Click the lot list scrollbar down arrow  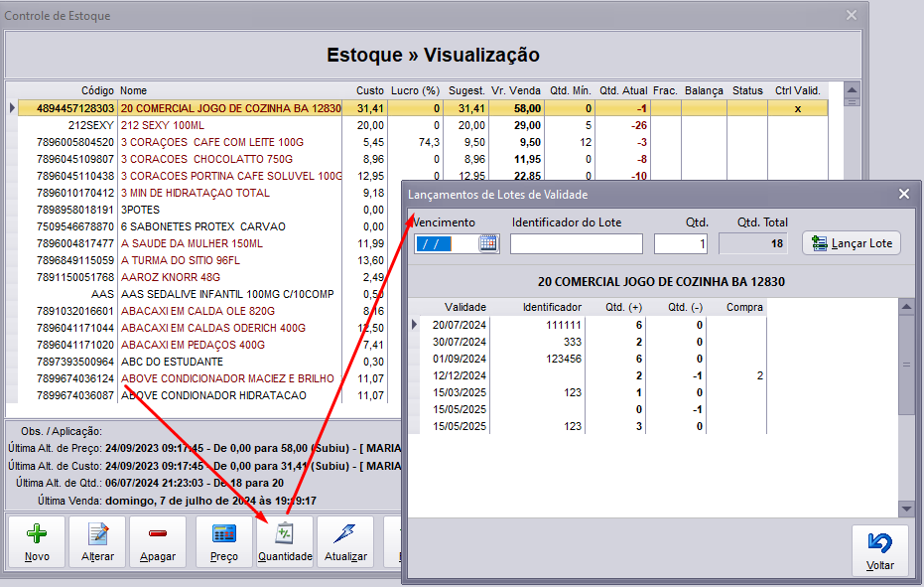(906, 509)
